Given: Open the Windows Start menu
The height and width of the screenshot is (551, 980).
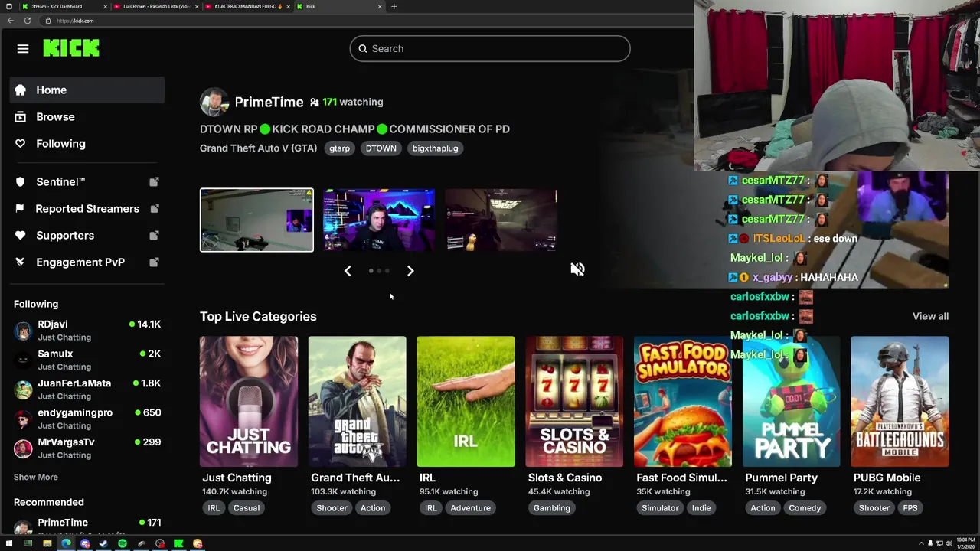Looking at the screenshot, I should click(x=9, y=543).
